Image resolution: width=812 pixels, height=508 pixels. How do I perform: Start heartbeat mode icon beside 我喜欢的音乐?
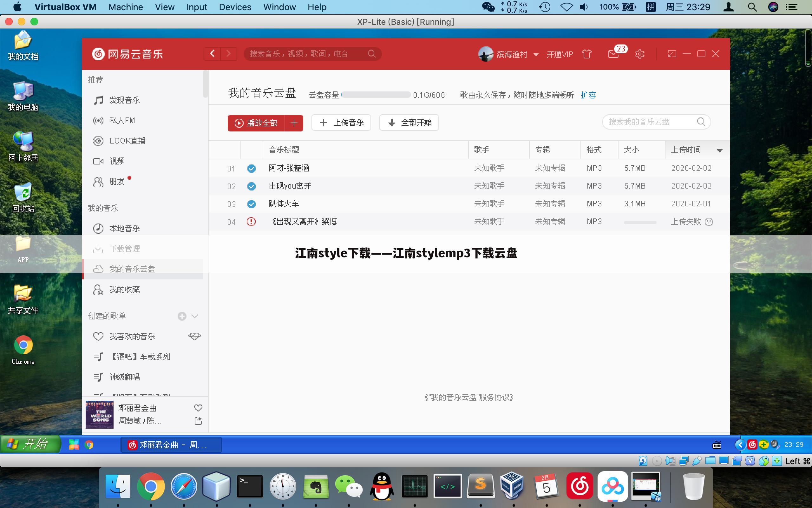[x=195, y=336]
